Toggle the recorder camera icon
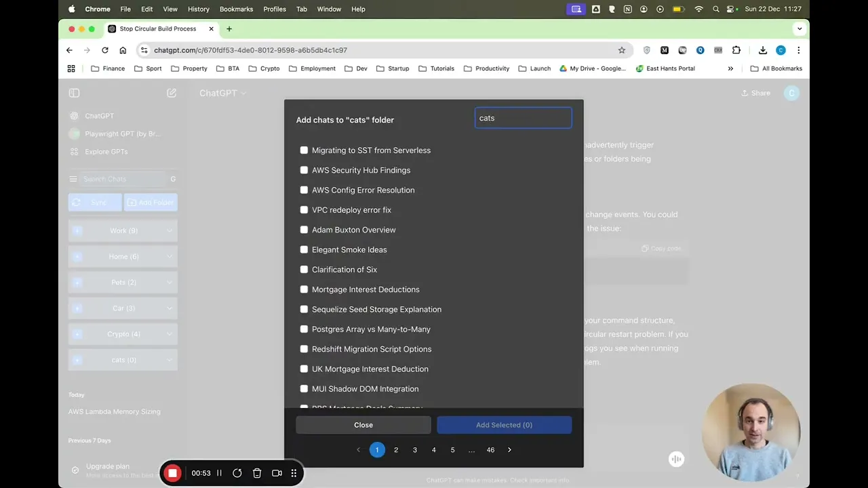 pyautogui.click(x=277, y=473)
